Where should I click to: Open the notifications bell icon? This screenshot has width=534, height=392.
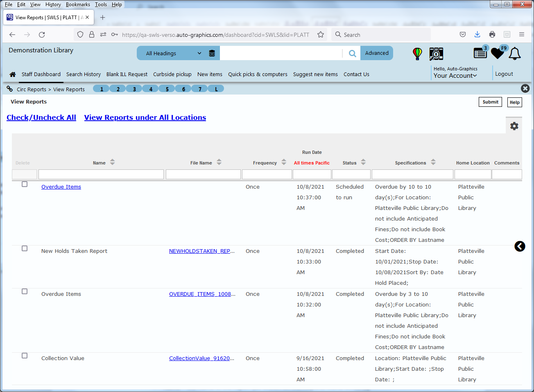tap(515, 54)
